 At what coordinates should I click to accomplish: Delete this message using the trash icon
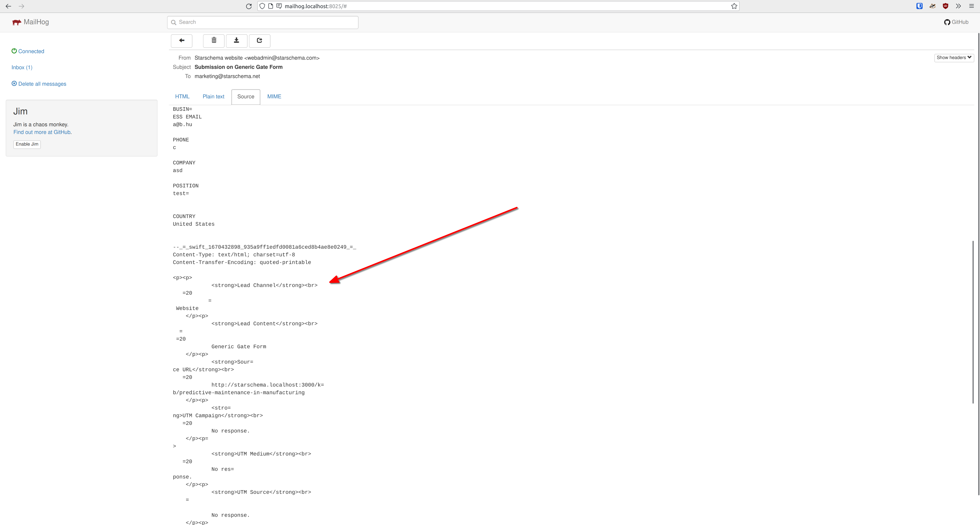[213, 41]
